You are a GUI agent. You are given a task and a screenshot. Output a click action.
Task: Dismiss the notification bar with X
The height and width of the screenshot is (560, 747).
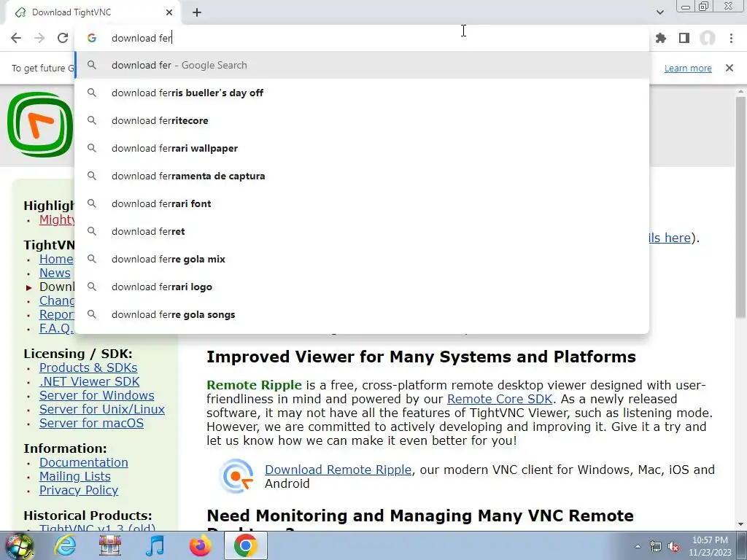click(x=729, y=68)
